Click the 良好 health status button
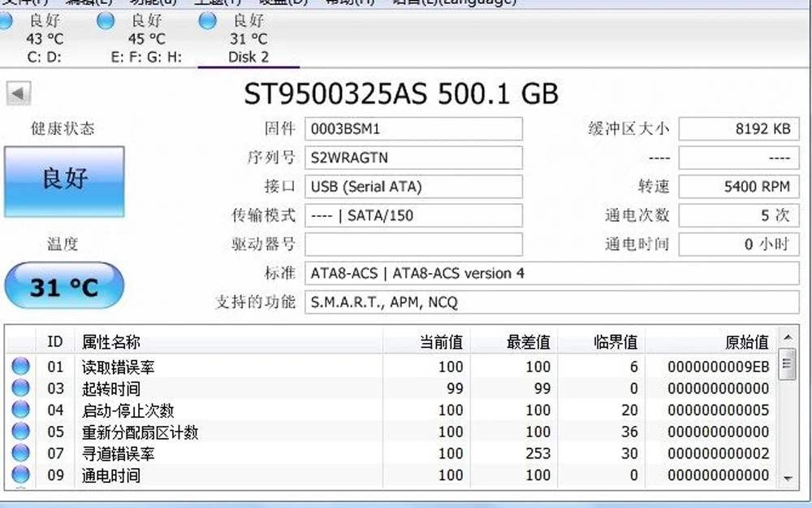The width and height of the screenshot is (812, 508). 64,181
